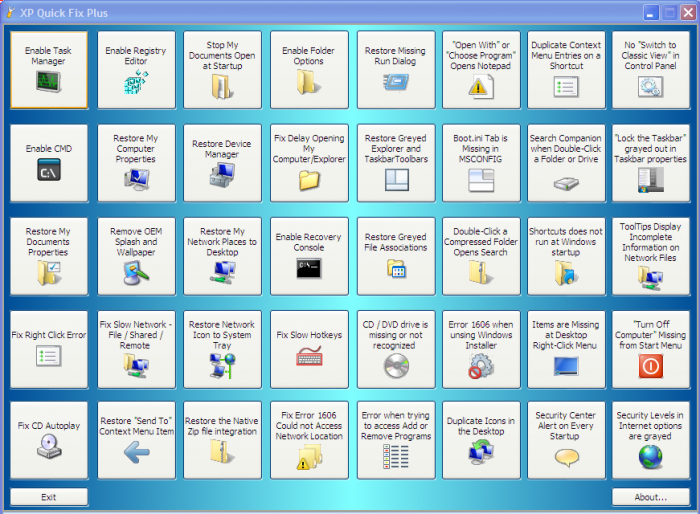Click the 'Enable Folder Options' label

tap(308, 56)
